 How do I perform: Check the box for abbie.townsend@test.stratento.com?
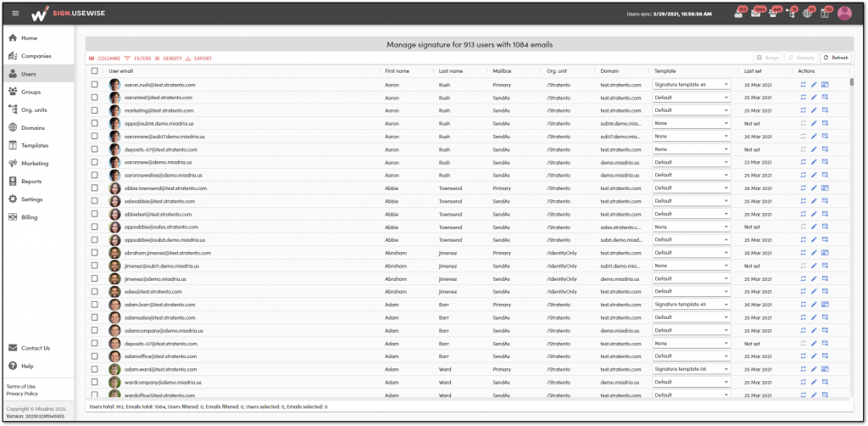95,188
